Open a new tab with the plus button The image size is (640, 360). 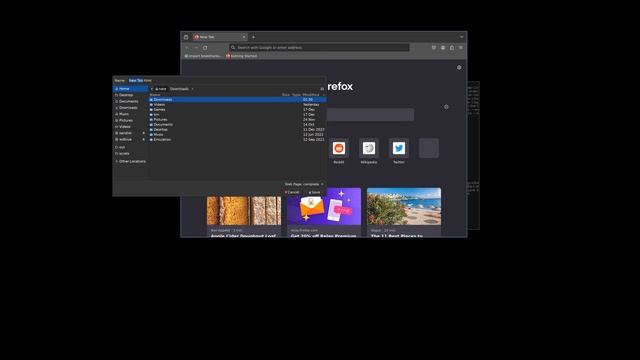[x=253, y=37]
